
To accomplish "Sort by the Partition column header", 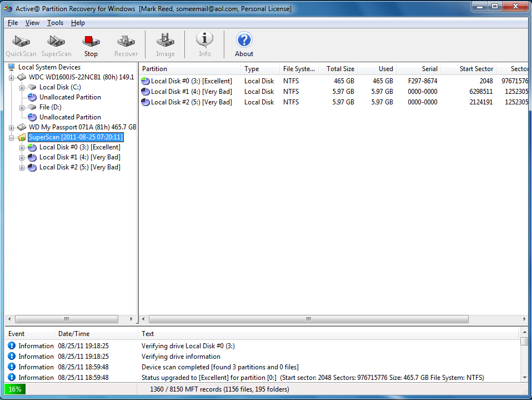I will (x=190, y=69).
